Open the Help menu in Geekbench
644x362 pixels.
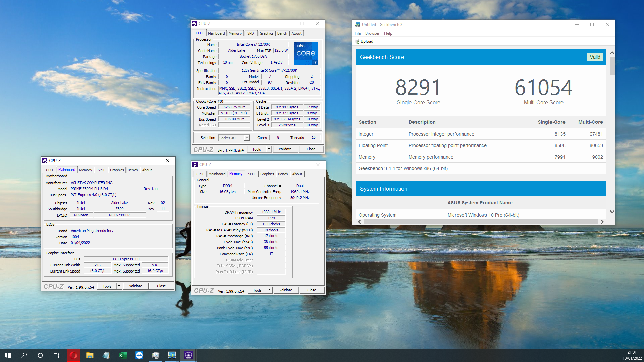pyautogui.click(x=388, y=33)
